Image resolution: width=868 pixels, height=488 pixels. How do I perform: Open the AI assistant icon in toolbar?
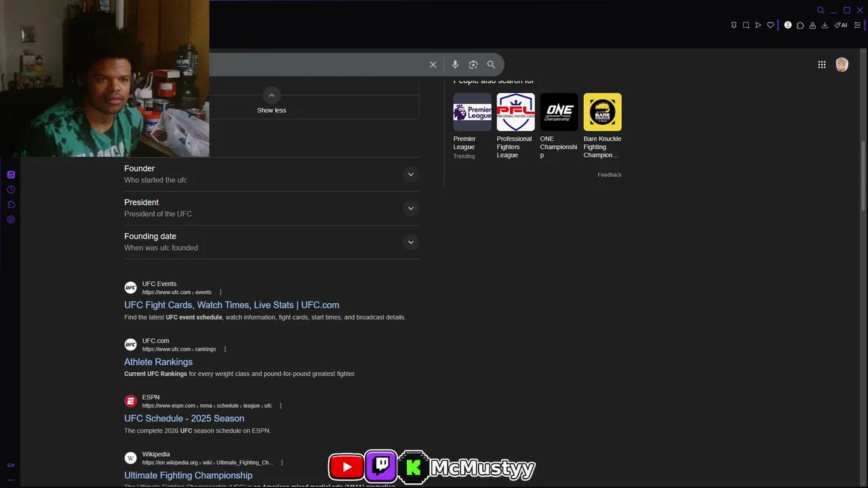(x=841, y=25)
